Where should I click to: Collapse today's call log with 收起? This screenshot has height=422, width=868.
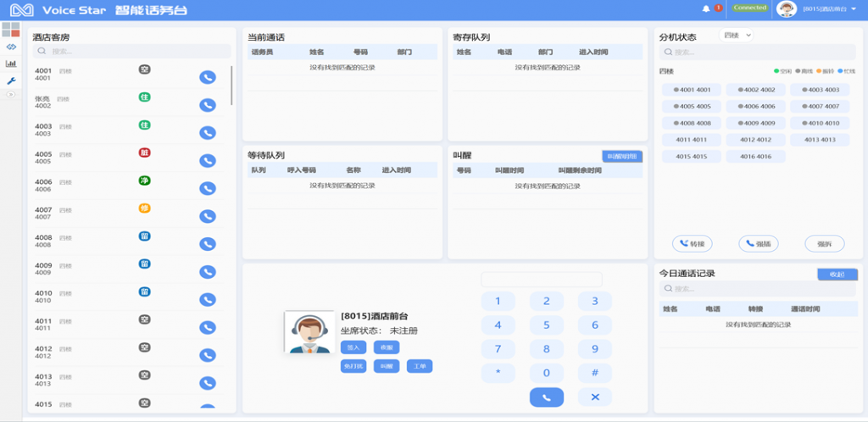pos(837,275)
